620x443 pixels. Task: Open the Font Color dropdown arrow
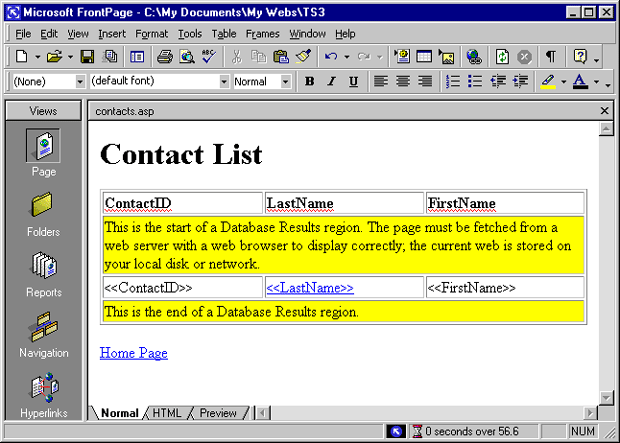click(596, 82)
